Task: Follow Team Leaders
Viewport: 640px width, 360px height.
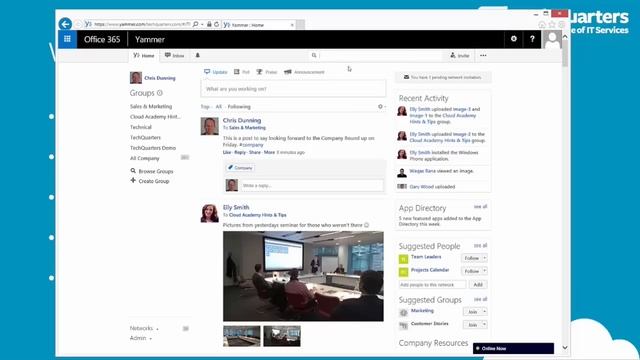Action: point(471,258)
